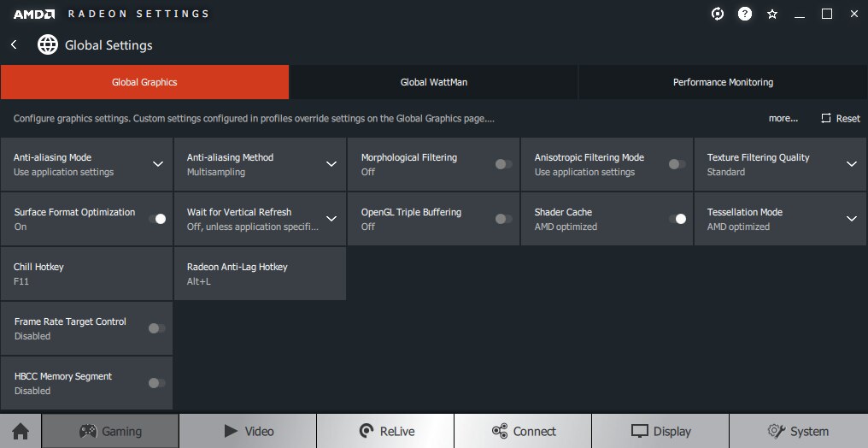Click the Anisotropic Filtering Mode label
The height and width of the screenshot is (448, 868).
[589, 157]
